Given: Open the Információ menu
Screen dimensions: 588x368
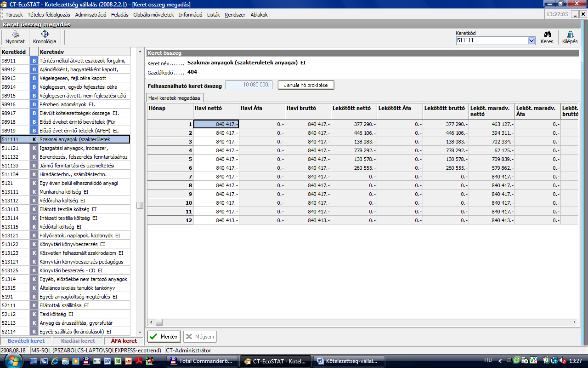Looking at the screenshot, I should [x=191, y=15].
